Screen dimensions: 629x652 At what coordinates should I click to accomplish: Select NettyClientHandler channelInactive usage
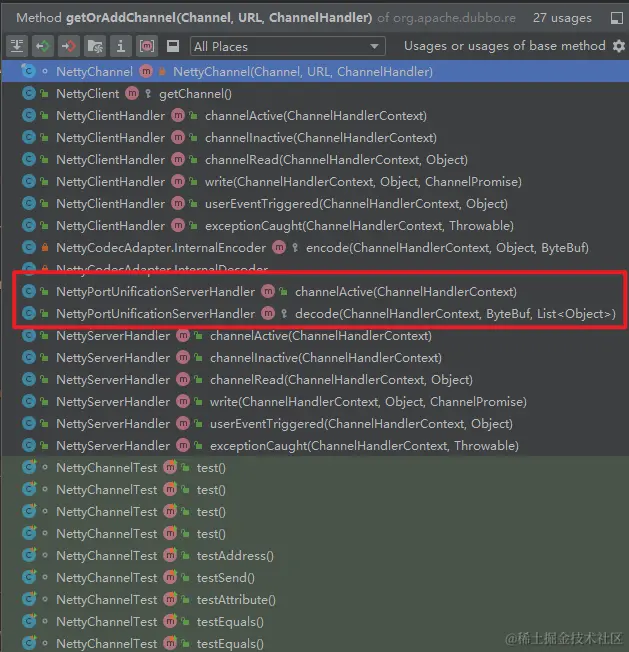(315, 138)
